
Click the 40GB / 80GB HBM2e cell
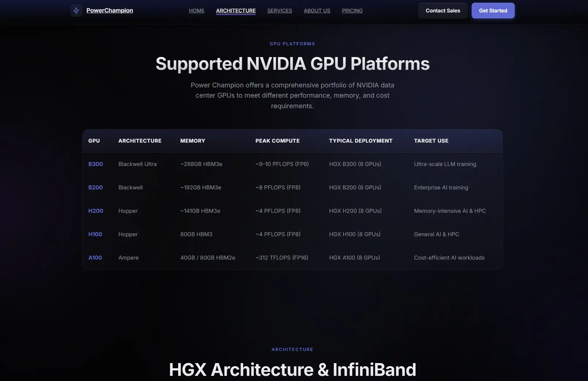[x=208, y=258]
